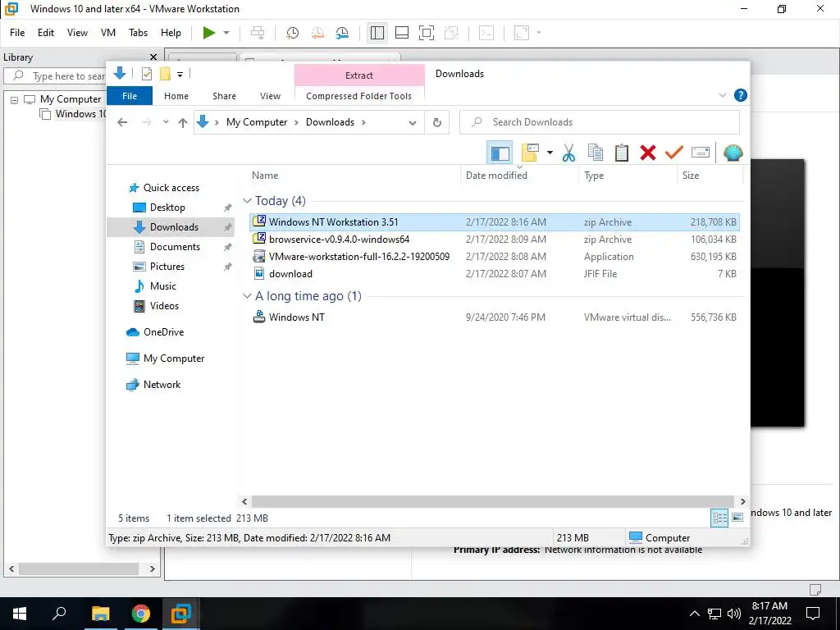Click the taskbar search magnifier icon
This screenshot has width=840, height=630.
[59, 614]
